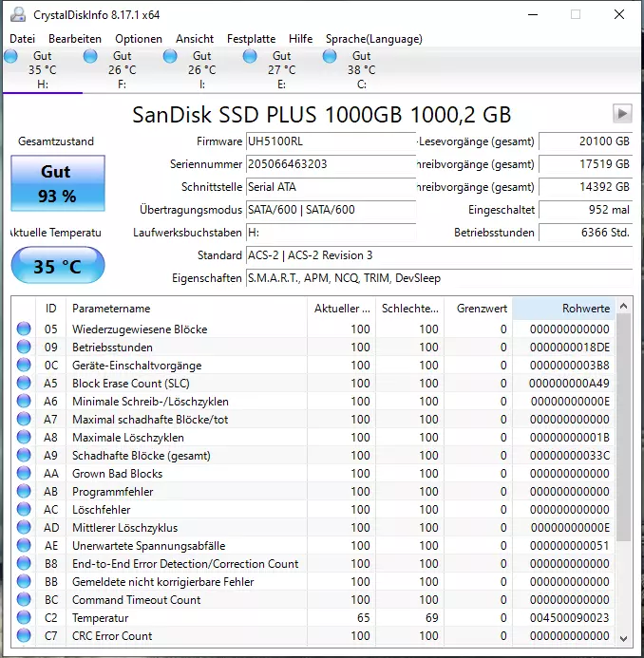644x658 pixels.
Task: Open the Optionen menu
Action: (x=139, y=39)
